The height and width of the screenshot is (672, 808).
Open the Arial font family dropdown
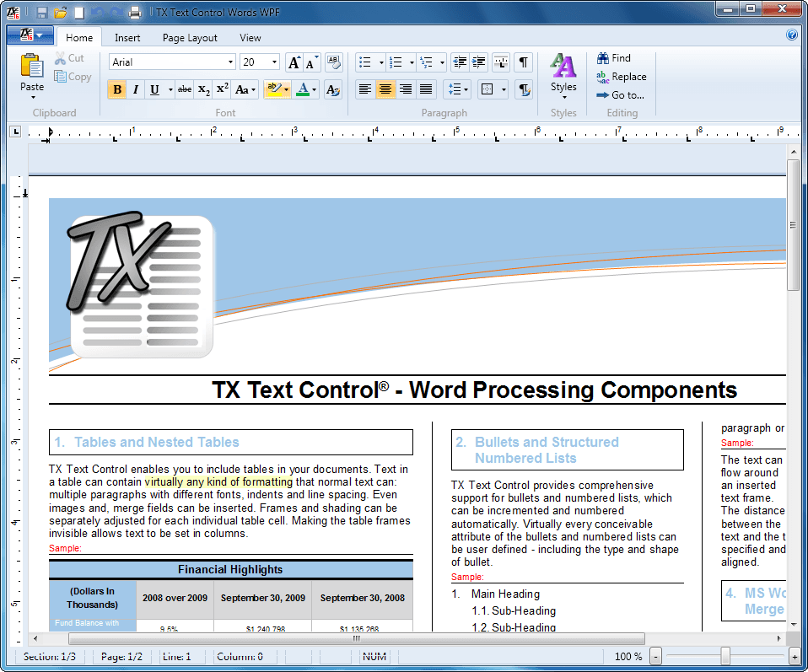230,62
